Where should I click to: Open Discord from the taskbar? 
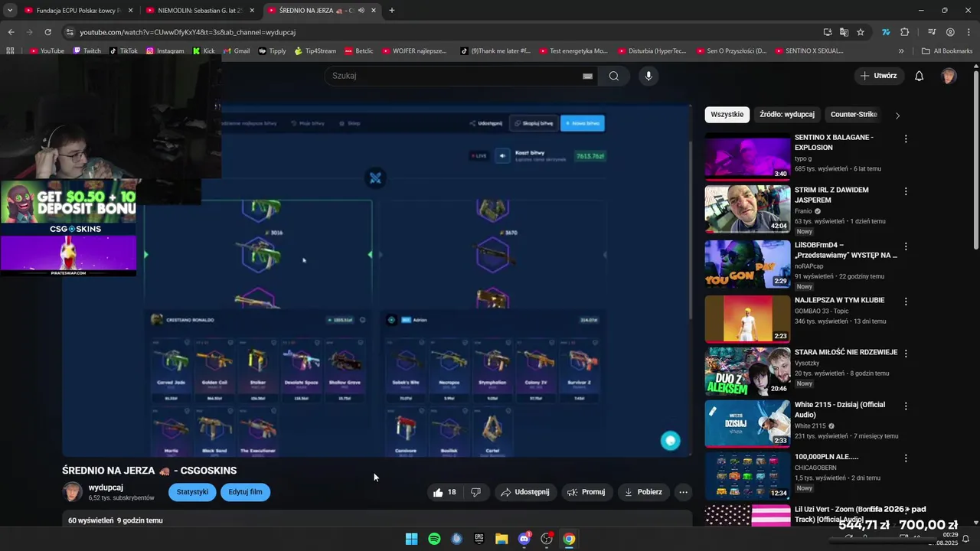pyautogui.click(x=524, y=539)
